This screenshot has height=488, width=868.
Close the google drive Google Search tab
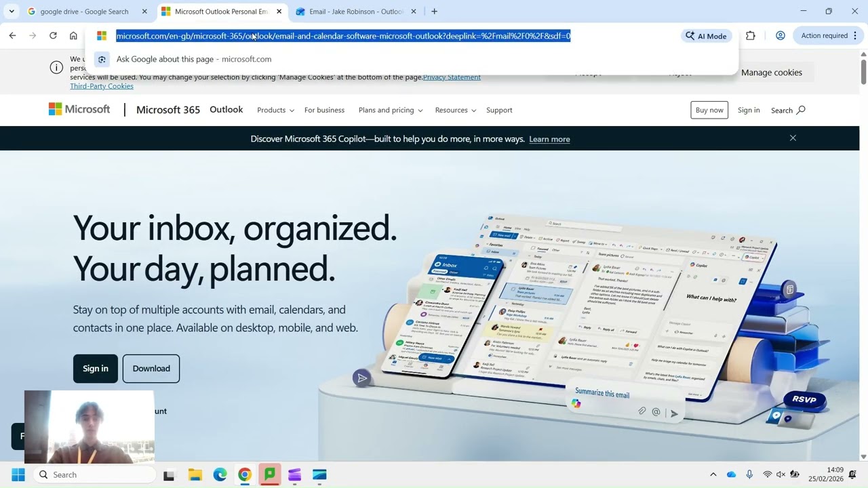[x=144, y=12]
